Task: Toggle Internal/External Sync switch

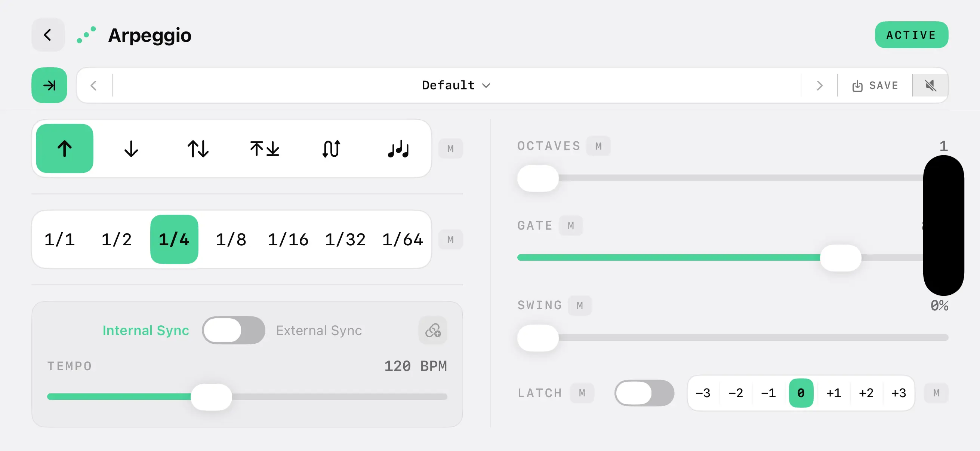Action: coord(233,330)
